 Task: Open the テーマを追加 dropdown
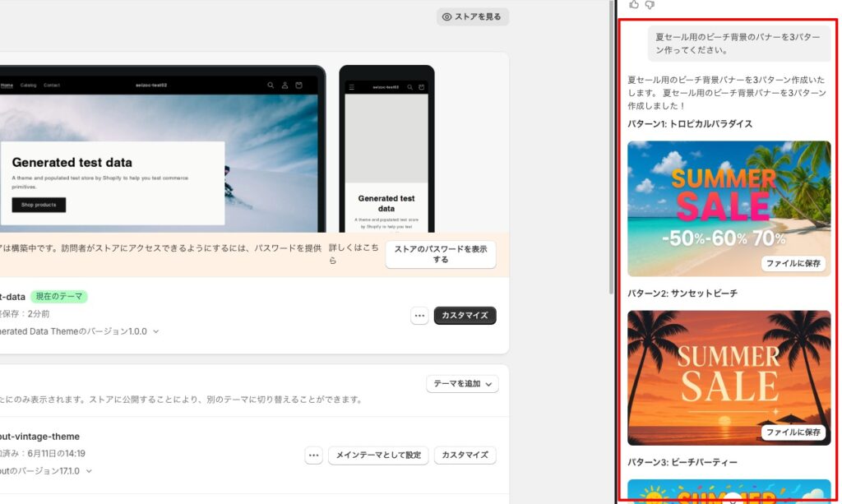[462, 384]
